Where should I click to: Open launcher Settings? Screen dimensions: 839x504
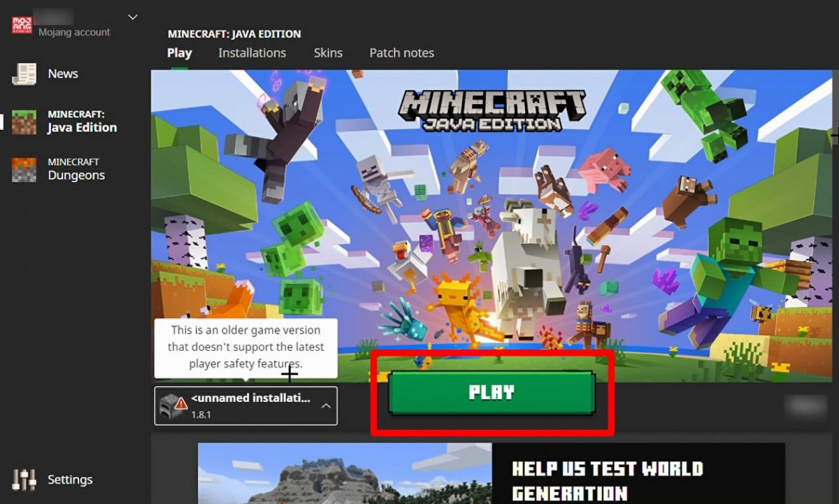pyautogui.click(x=70, y=480)
